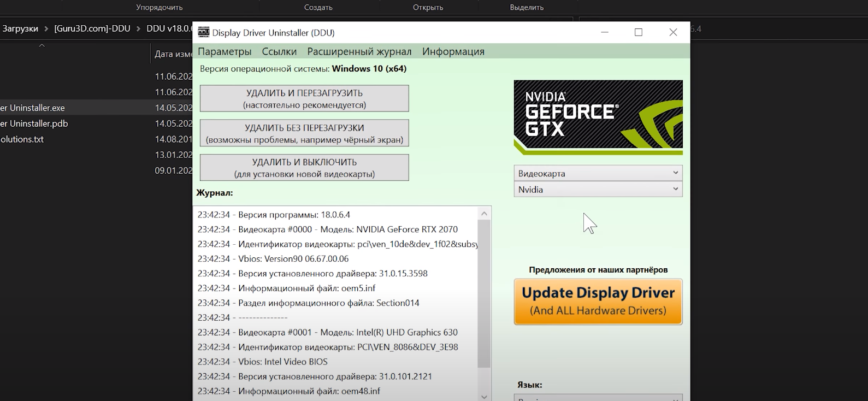Screen dimensions: 868x401
Task: Select log line Информационный файл: oem5.inf
Action: tap(287, 288)
